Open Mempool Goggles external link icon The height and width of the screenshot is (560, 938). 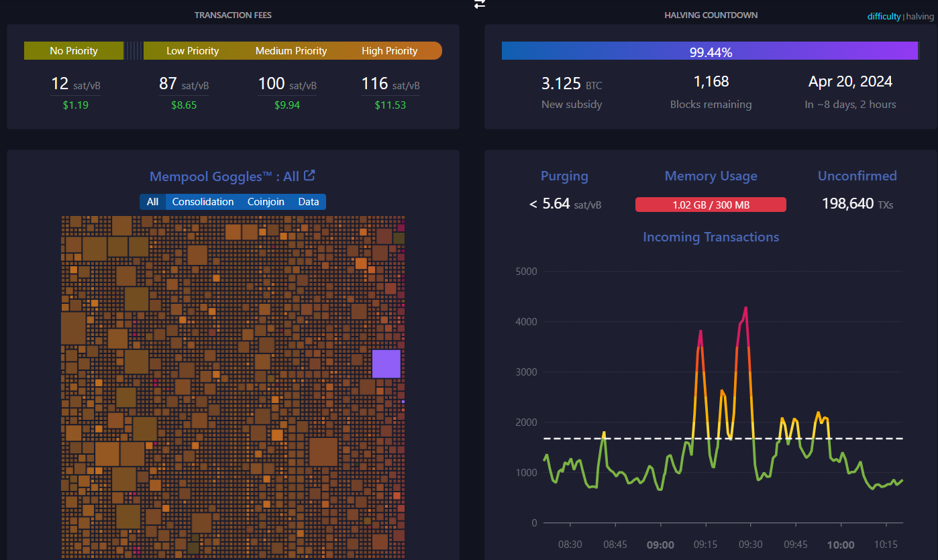(309, 176)
